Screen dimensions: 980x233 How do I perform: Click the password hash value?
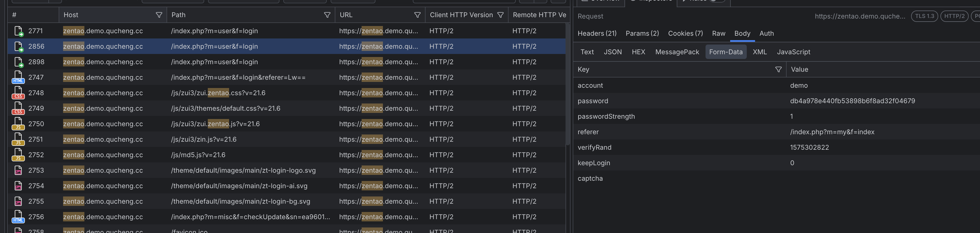[x=852, y=101]
